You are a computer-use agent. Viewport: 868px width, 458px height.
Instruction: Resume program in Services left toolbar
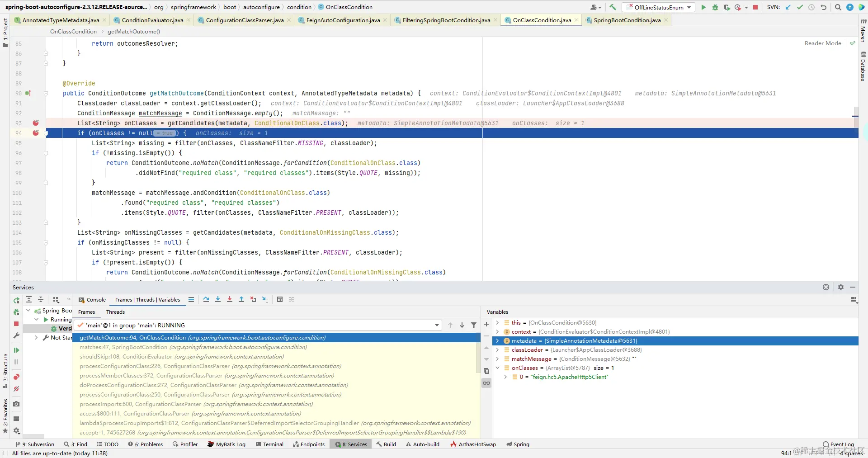pyautogui.click(x=16, y=350)
